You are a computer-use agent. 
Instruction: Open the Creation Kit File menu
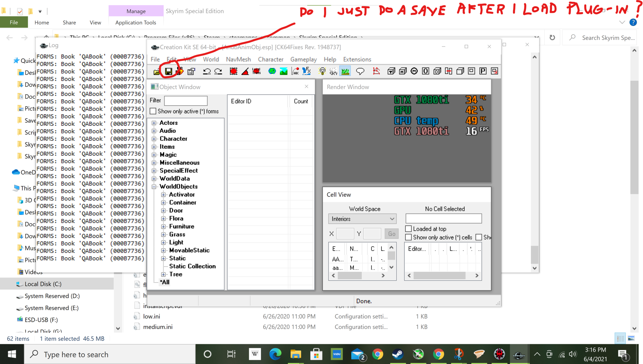point(155,59)
